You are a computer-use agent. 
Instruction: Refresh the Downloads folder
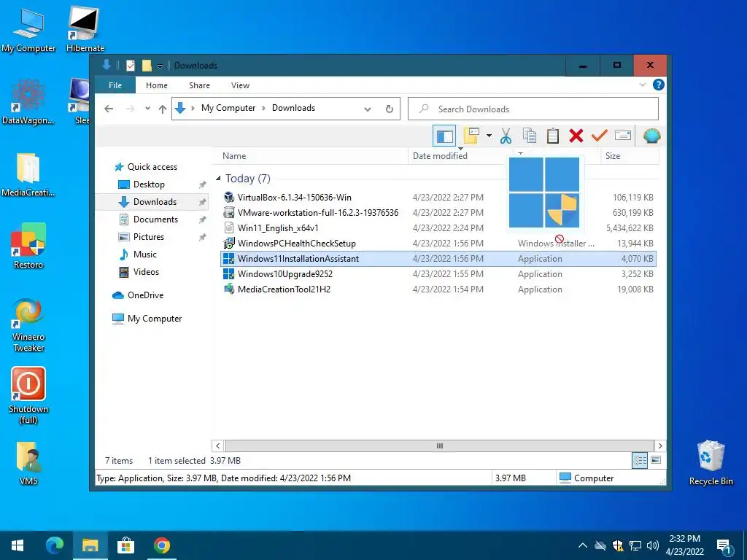[x=390, y=109]
